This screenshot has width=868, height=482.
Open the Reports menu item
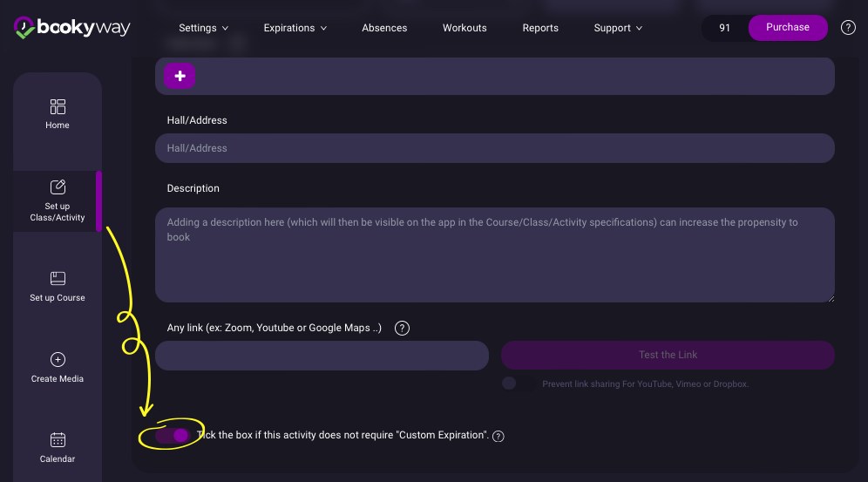coord(540,28)
